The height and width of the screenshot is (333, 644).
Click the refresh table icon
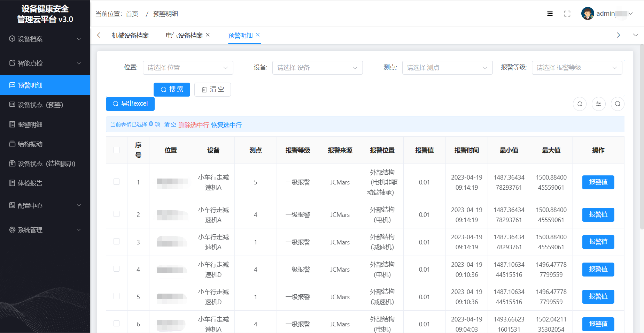click(580, 104)
